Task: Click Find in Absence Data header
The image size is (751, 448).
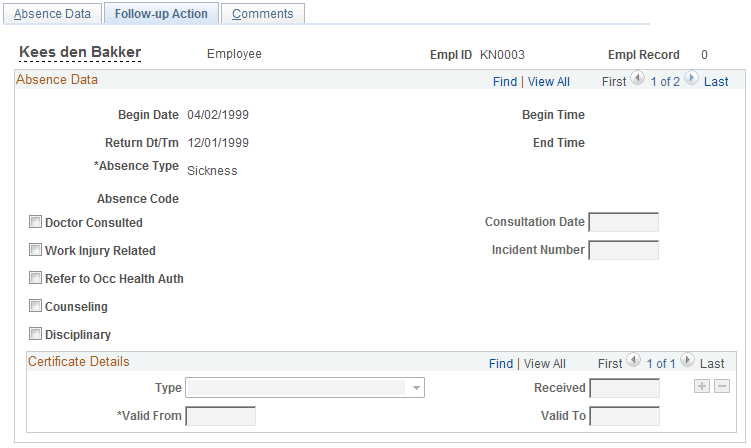Action: [505, 82]
